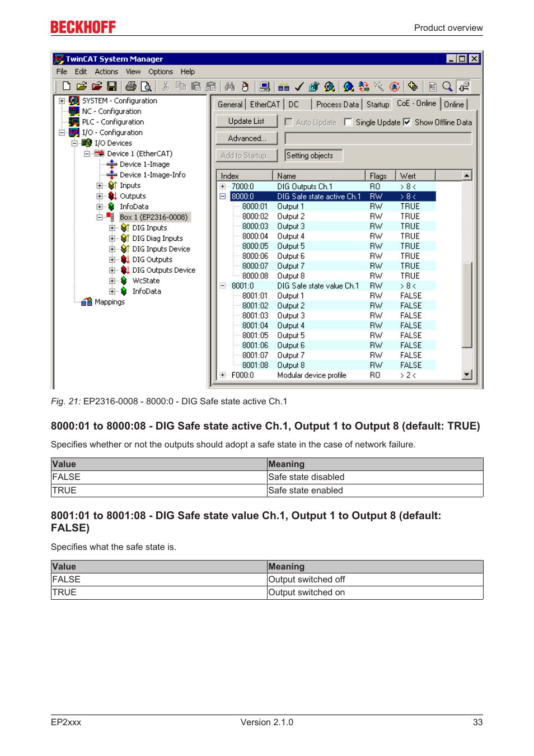The image size is (534, 756).
Task: Click the SYSTEM - Configuration node icon
Action: pos(74,101)
